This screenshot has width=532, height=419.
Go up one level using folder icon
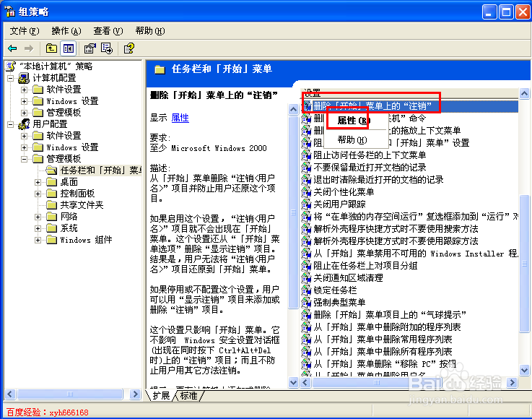click(x=51, y=48)
